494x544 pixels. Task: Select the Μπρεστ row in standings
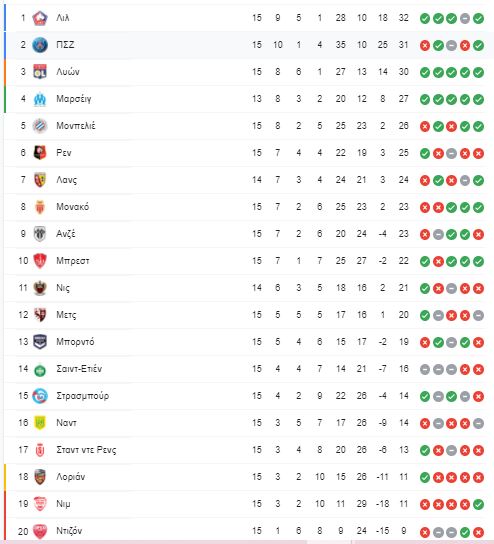pos(247,261)
